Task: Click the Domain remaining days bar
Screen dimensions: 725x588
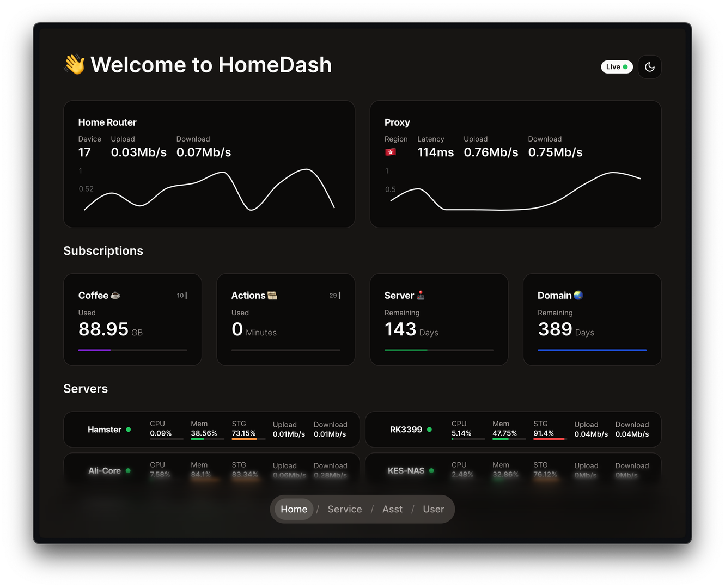Action: tap(592, 350)
